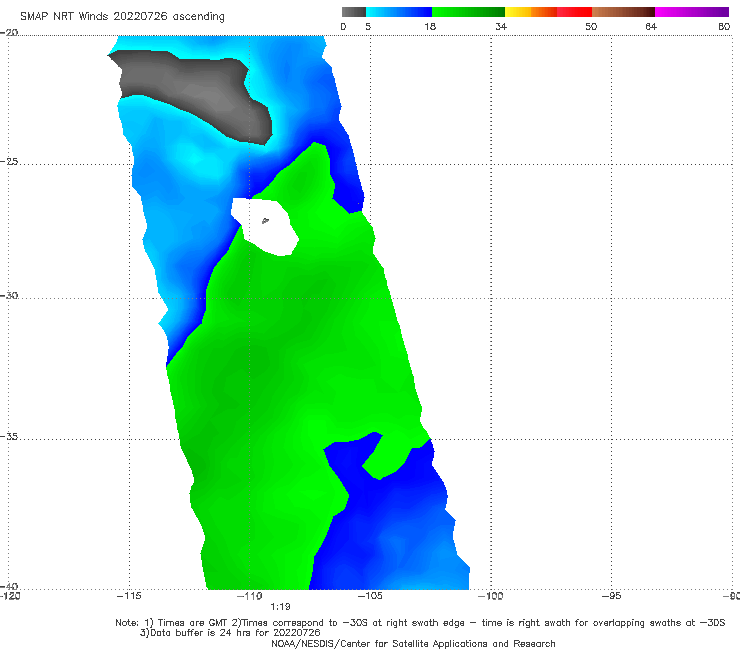Viewport: 740px width, 650px height.
Task: Click the 'NOAA/NESDIS/Center for Satellite Applications and Research' credit
Action: pos(413,643)
